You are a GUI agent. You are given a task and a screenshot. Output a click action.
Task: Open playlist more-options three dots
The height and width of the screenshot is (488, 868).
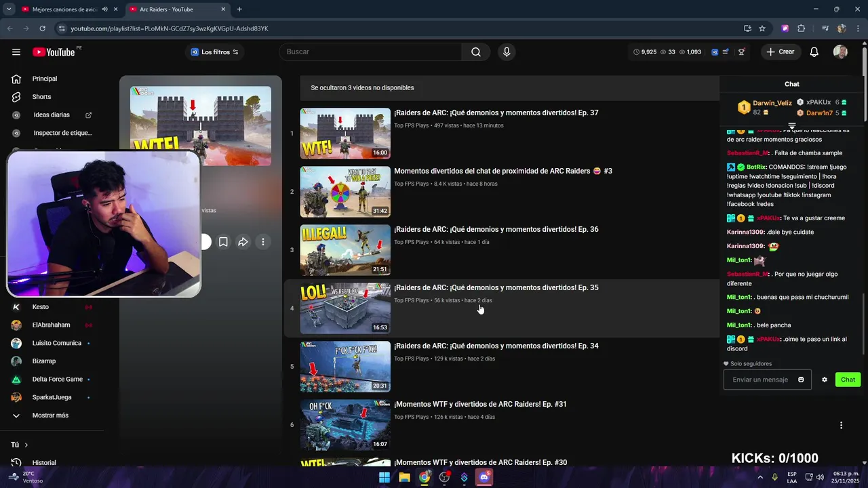pos(263,242)
